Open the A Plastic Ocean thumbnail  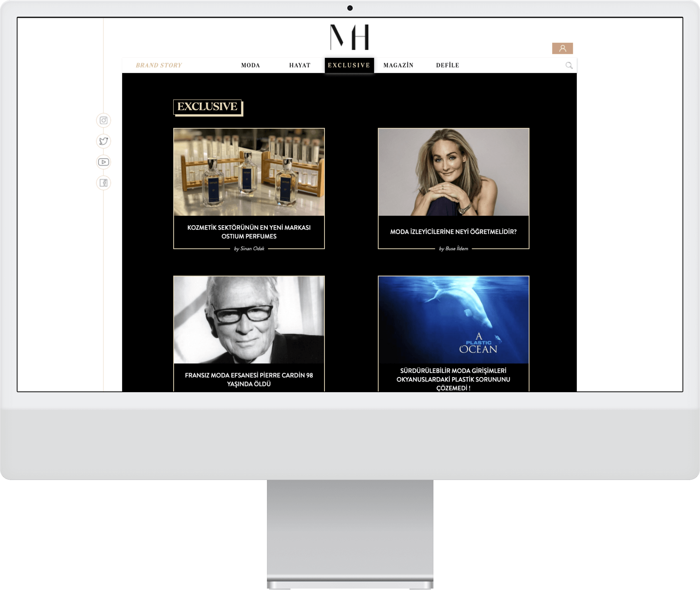tap(453, 320)
